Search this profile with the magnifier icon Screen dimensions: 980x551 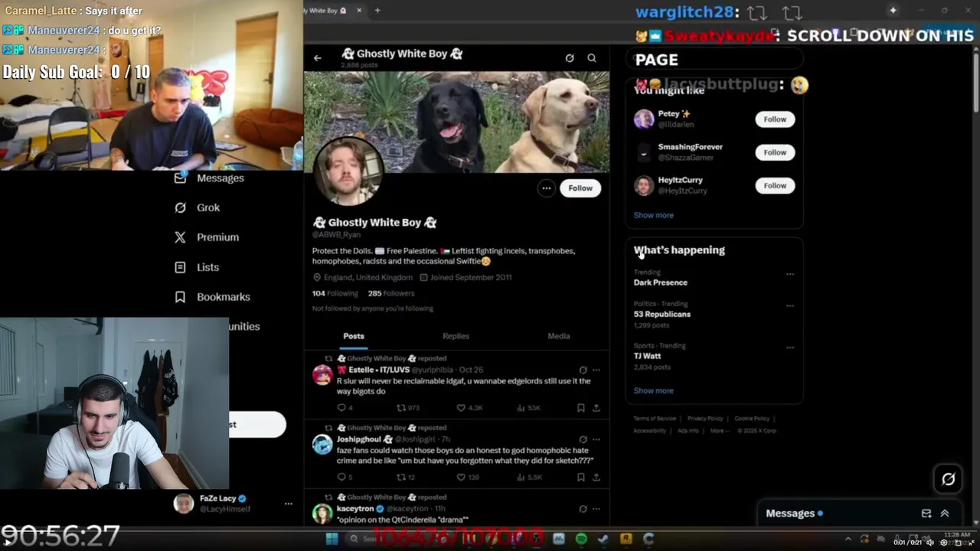click(x=592, y=58)
